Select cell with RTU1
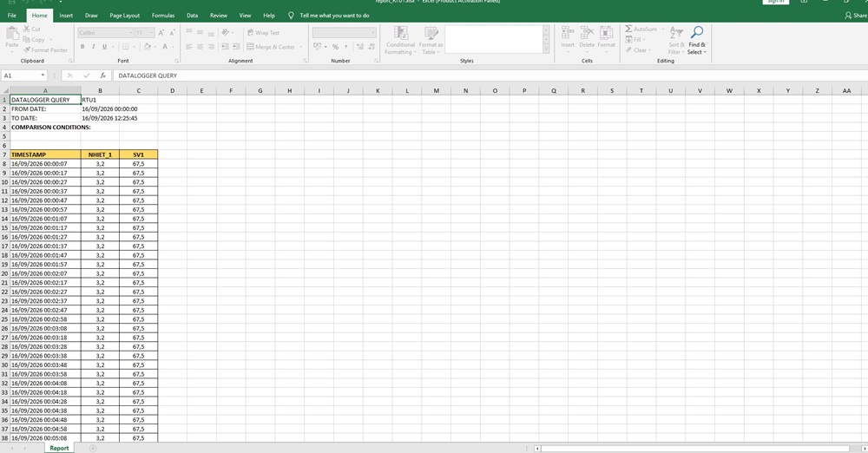 pos(100,100)
